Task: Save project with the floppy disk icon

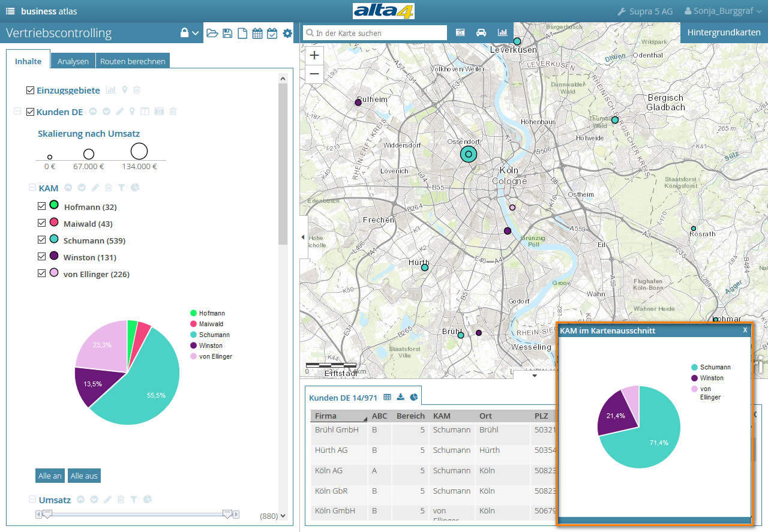Action: coord(227,33)
